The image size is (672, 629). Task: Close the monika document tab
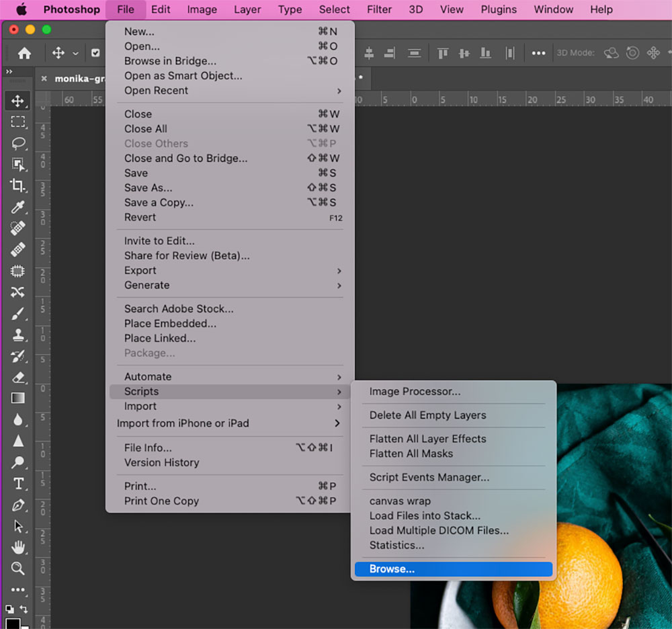(x=44, y=79)
